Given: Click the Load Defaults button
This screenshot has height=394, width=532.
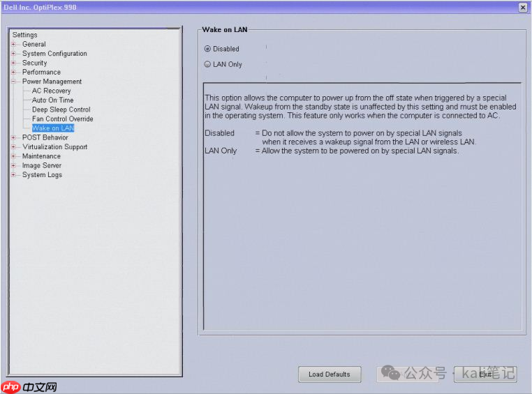Looking at the screenshot, I should pos(329,374).
